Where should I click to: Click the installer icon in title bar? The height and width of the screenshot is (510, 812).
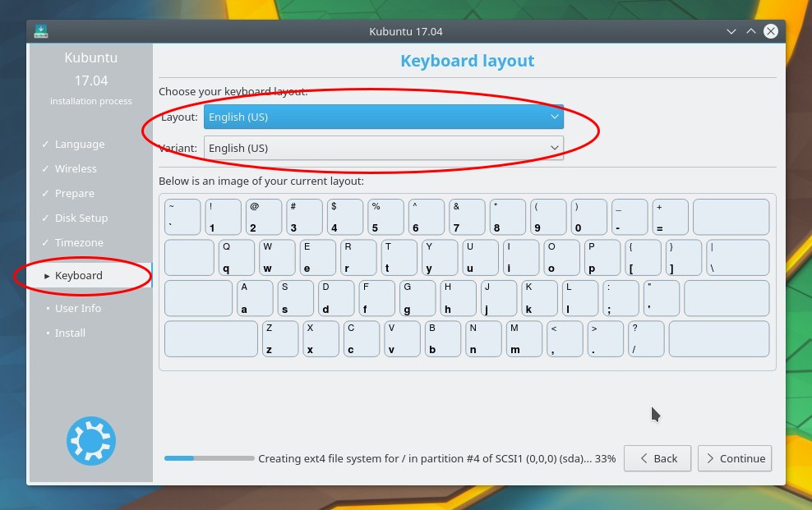click(41, 31)
